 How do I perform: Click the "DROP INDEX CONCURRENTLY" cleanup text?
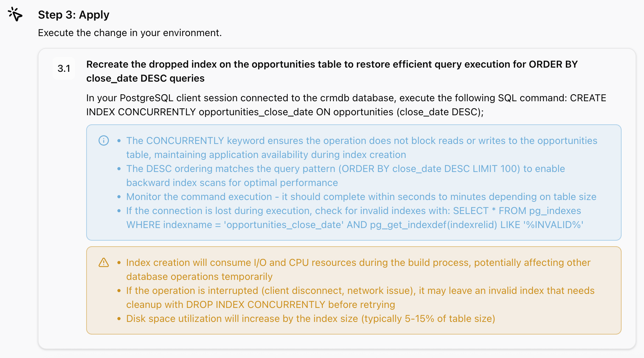coord(256,305)
